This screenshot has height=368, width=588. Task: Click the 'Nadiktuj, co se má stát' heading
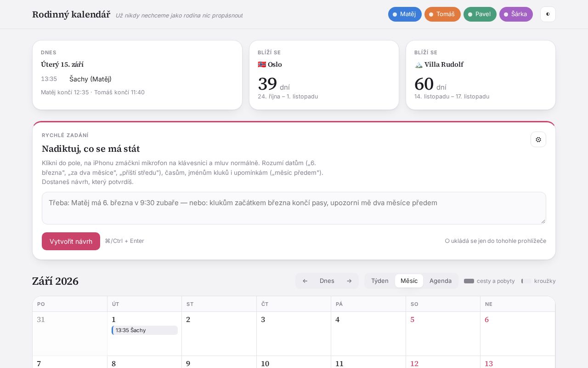[91, 149]
